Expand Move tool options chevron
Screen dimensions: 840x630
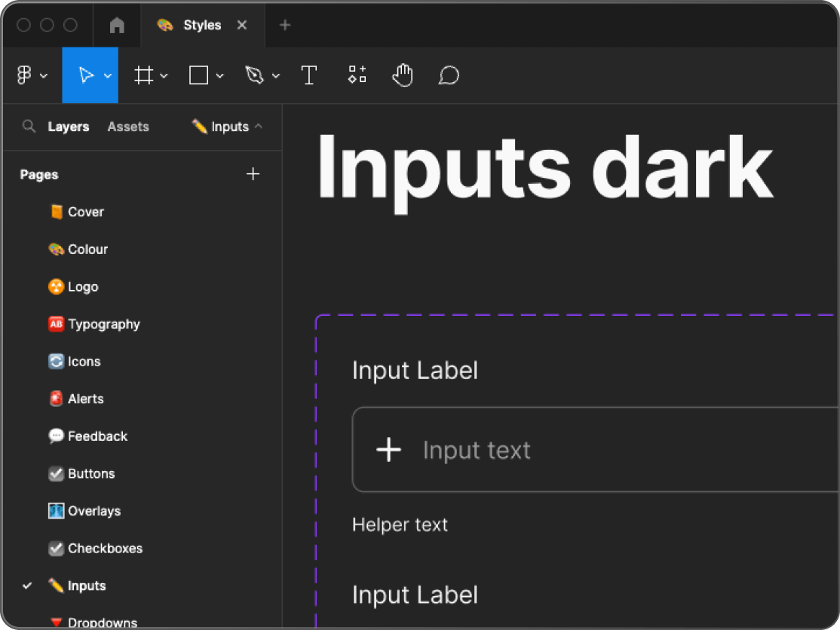(x=108, y=76)
